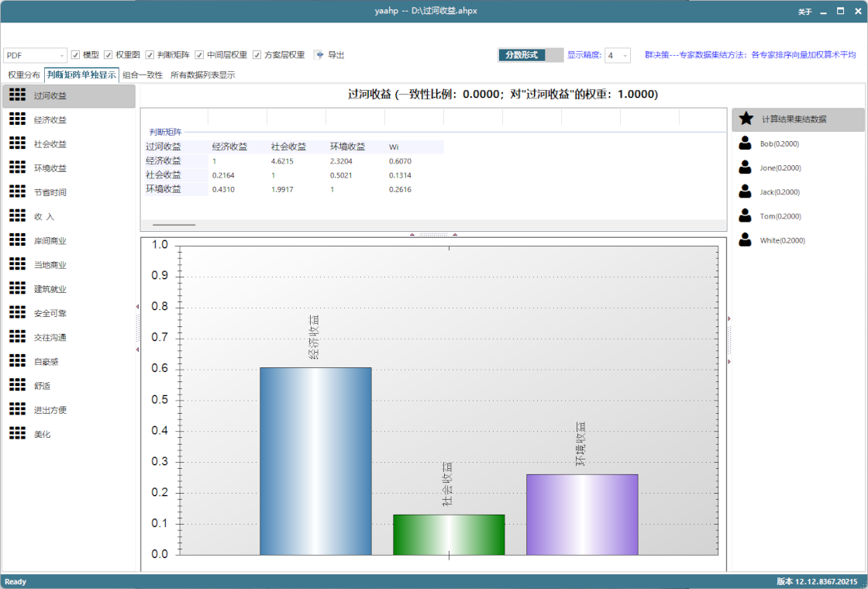Toggle the 分数形式 display switch

531,55
